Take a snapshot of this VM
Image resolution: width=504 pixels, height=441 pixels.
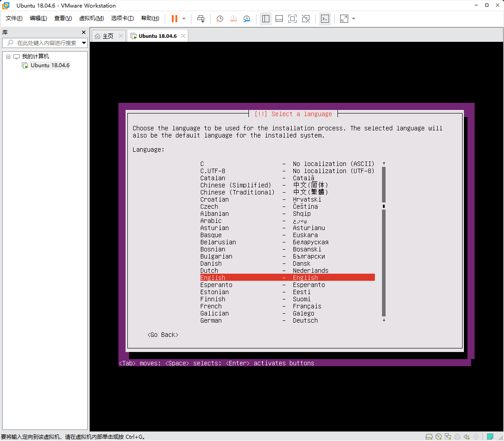click(x=220, y=19)
